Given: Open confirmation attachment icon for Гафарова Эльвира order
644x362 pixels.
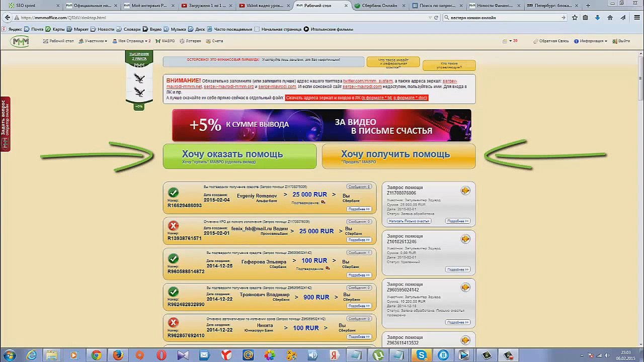Looking at the screenshot, I should (328, 268).
